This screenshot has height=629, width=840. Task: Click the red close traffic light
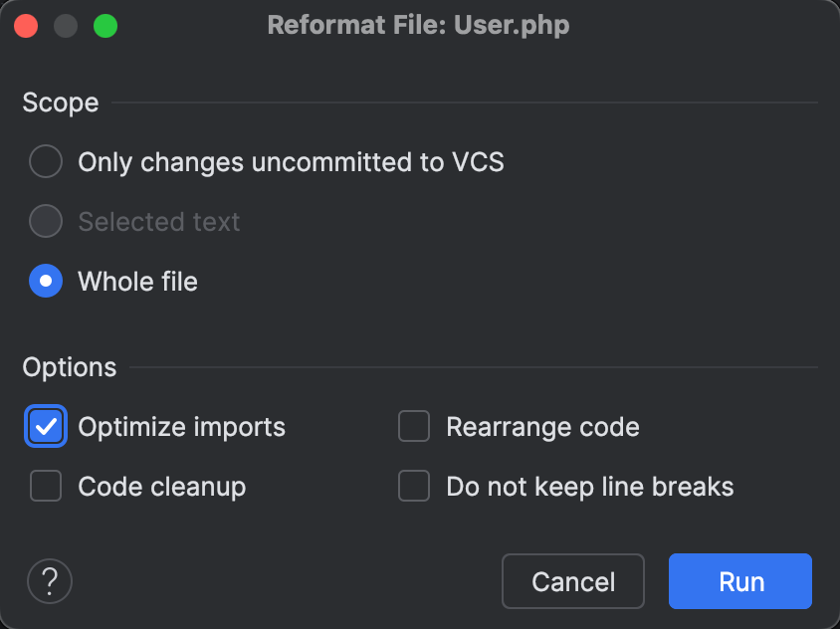[26, 25]
